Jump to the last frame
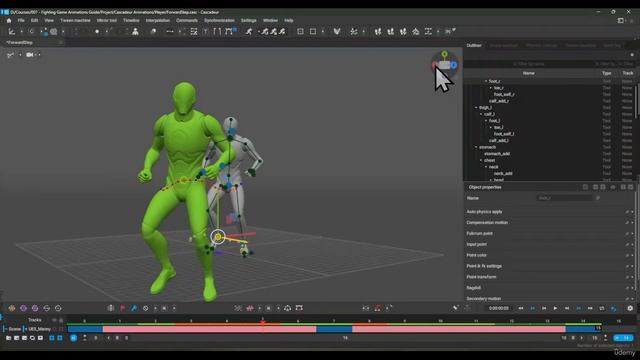Screen dimensions: 640x360 (x=590, y=308)
